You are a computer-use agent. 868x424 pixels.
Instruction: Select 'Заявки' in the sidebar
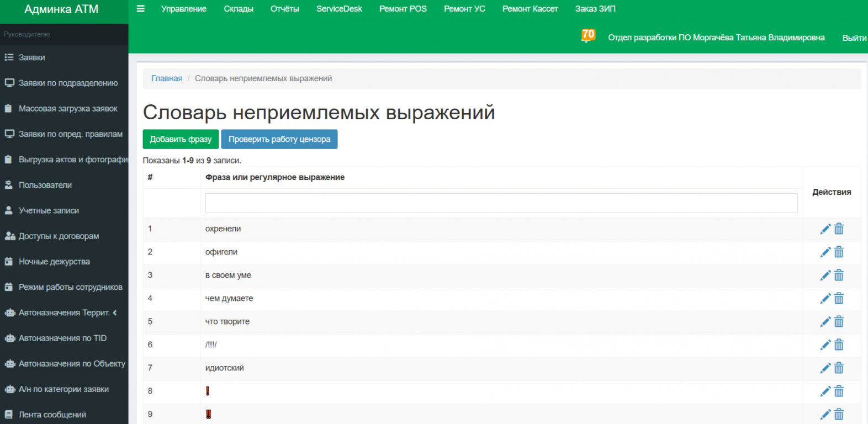click(32, 57)
